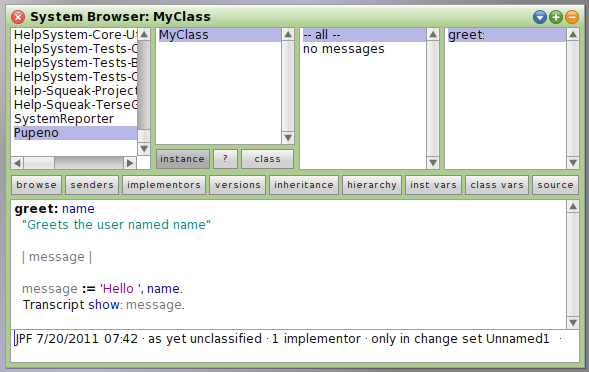Click down arrow of method list scrollbar
The height and width of the screenshot is (372, 589).
(573, 163)
